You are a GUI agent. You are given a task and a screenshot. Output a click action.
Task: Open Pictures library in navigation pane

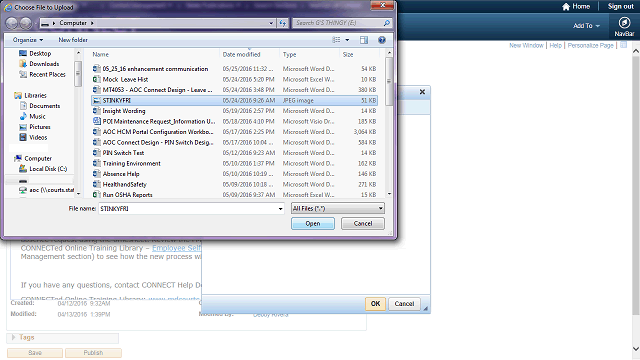(40, 127)
